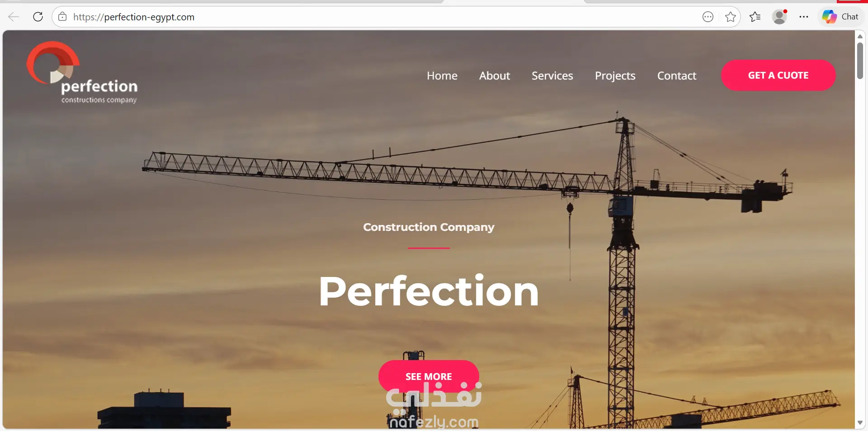This screenshot has height=431, width=868.
Task: Open Copilot Chat sidebar
Action: (840, 17)
